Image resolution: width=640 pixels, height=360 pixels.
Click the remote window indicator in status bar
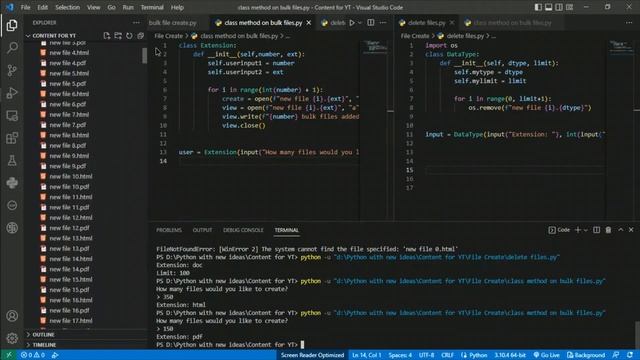[x=9, y=355]
